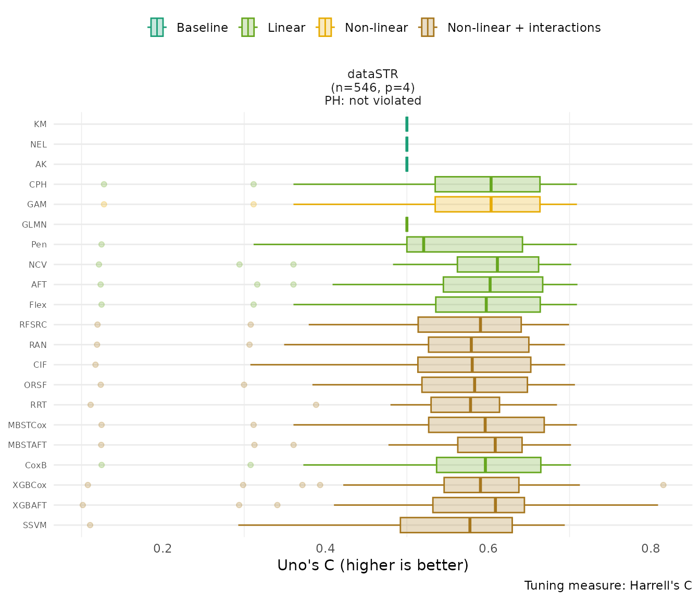Select the 'RFSRC' y-axis label
Image resolution: width=700 pixels, height=600 pixels.
33,325
